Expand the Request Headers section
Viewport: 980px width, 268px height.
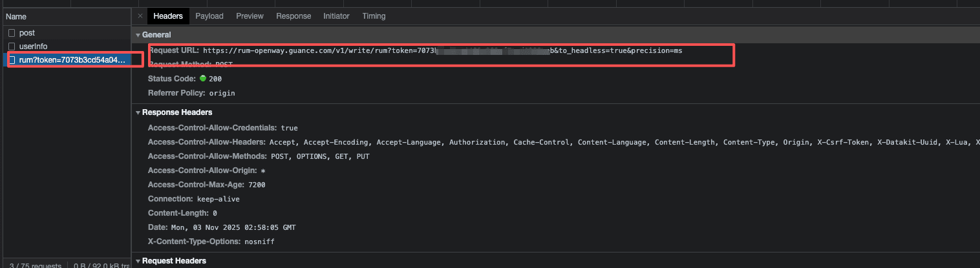(x=174, y=261)
